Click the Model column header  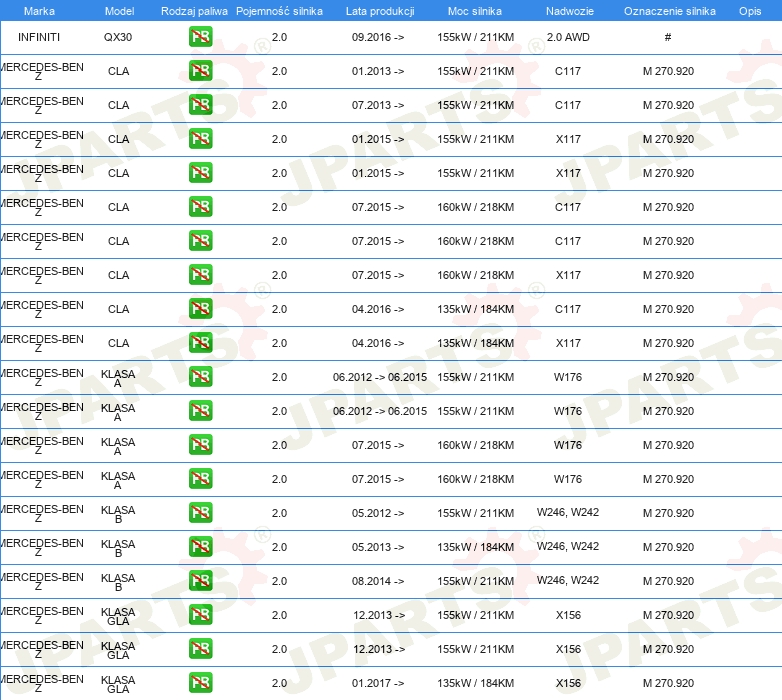(119, 10)
